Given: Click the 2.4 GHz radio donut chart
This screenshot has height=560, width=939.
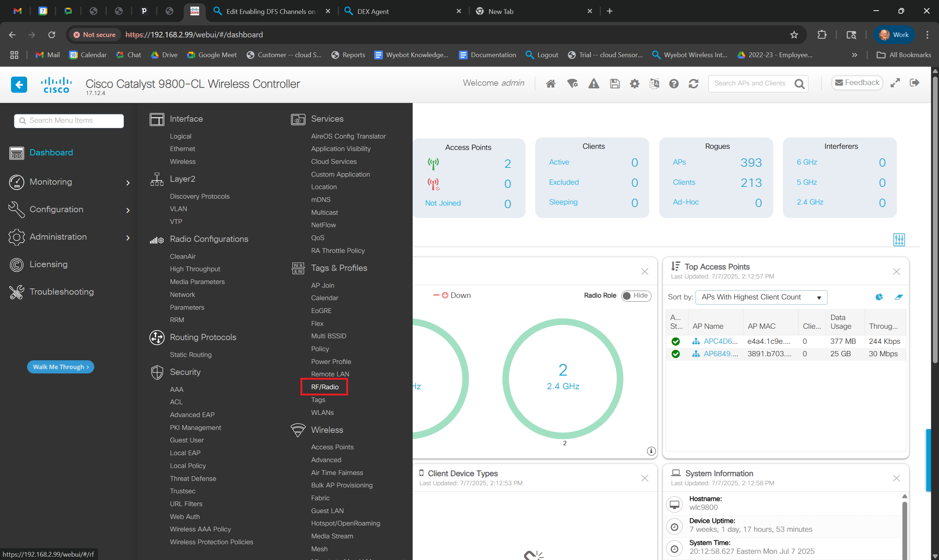Looking at the screenshot, I should 563,379.
